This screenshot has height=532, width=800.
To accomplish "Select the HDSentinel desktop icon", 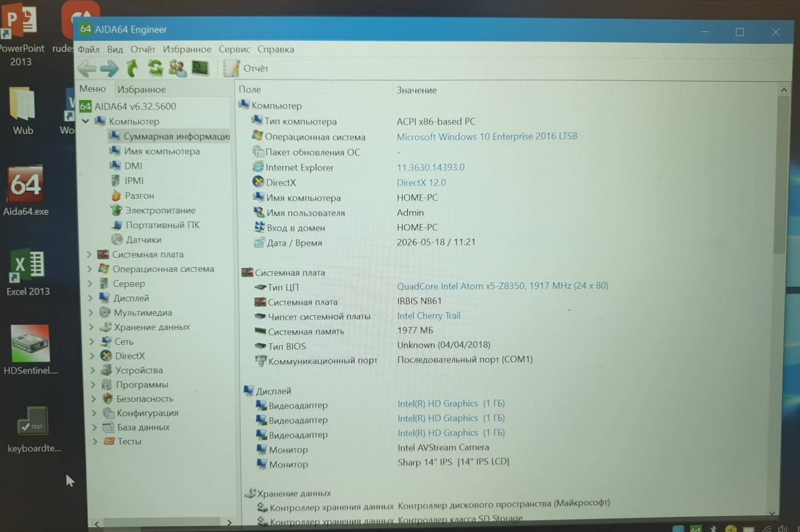I will coord(30,350).
